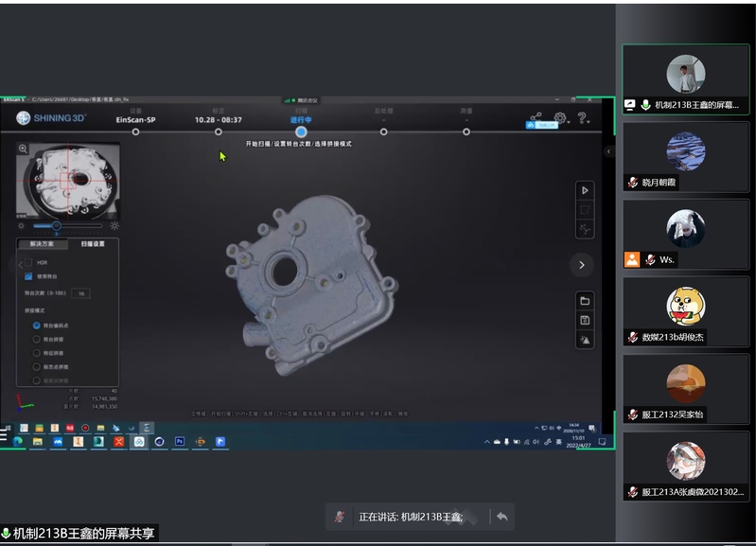Open Photoshop from the Windows taskbar

pyautogui.click(x=178, y=441)
